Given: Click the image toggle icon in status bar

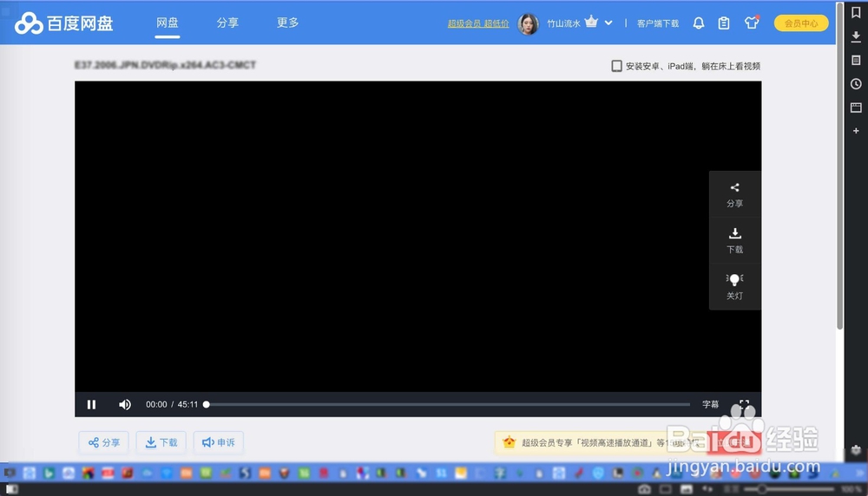Looking at the screenshot, I should 687,489.
